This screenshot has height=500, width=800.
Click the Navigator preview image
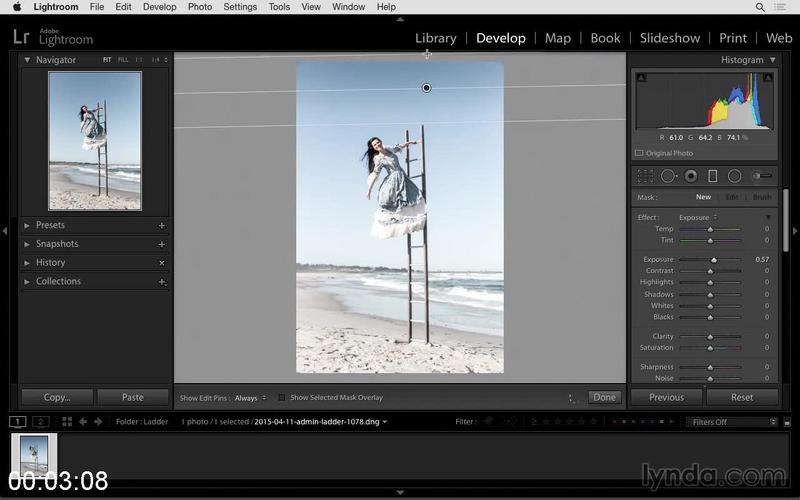[95, 141]
